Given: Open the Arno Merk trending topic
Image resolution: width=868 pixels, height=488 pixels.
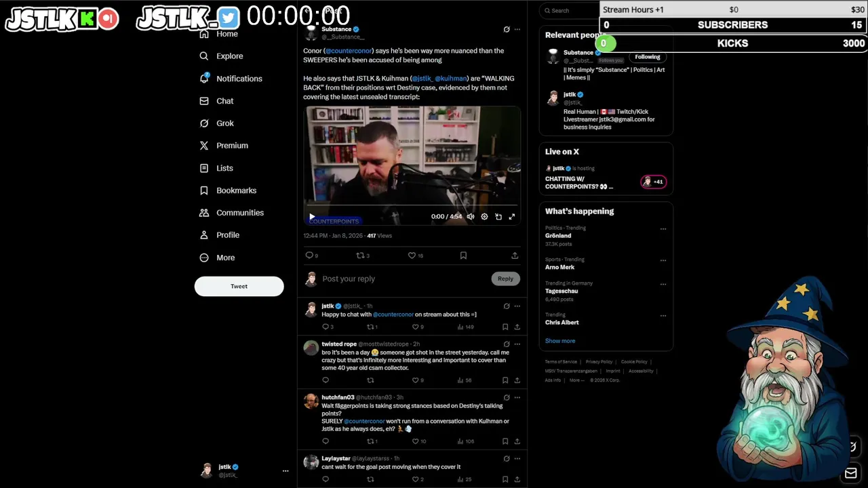Looking at the screenshot, I should coord(559,267).
